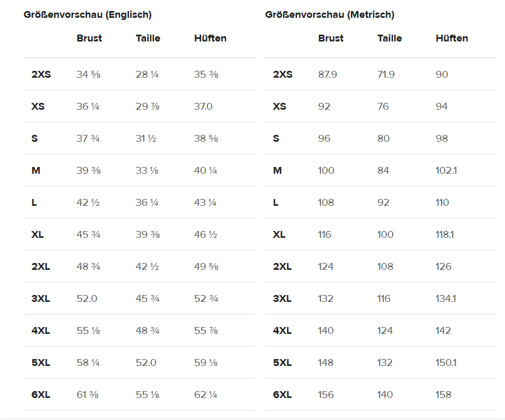
Task: Click the 102.1 Hüften value for size M
Action: point(446,171)
